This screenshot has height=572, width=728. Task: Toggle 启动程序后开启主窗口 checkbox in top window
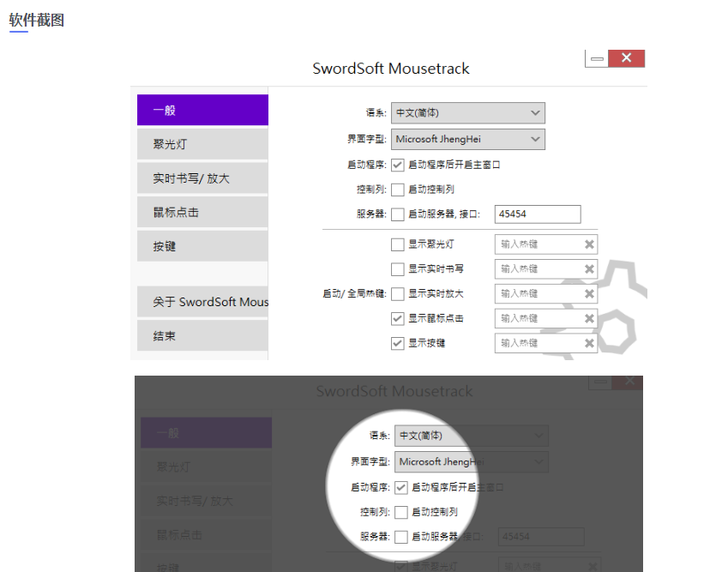click(x=397, y=165)
